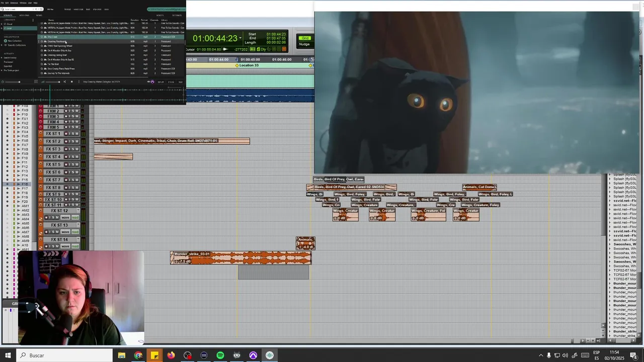Open the VOICES tab in Soundly
Viewport: 644px width, 362px height.
click(160, 15)
